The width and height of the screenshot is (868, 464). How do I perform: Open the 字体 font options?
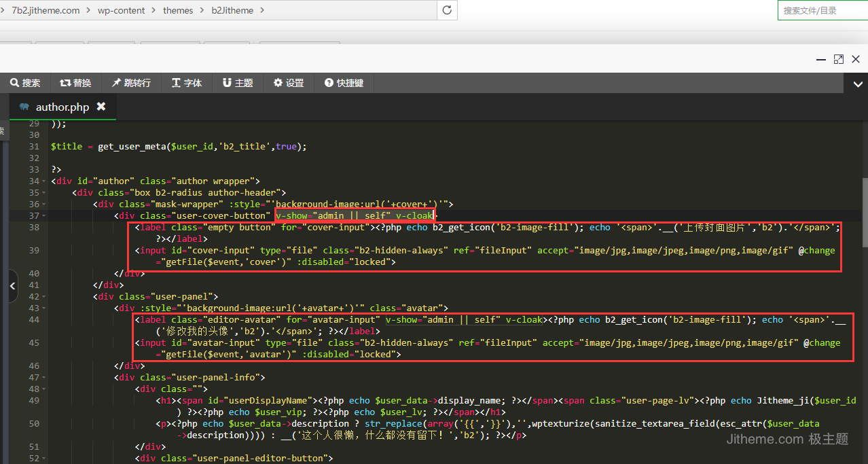pyautogui.click(x=187, y=83)
